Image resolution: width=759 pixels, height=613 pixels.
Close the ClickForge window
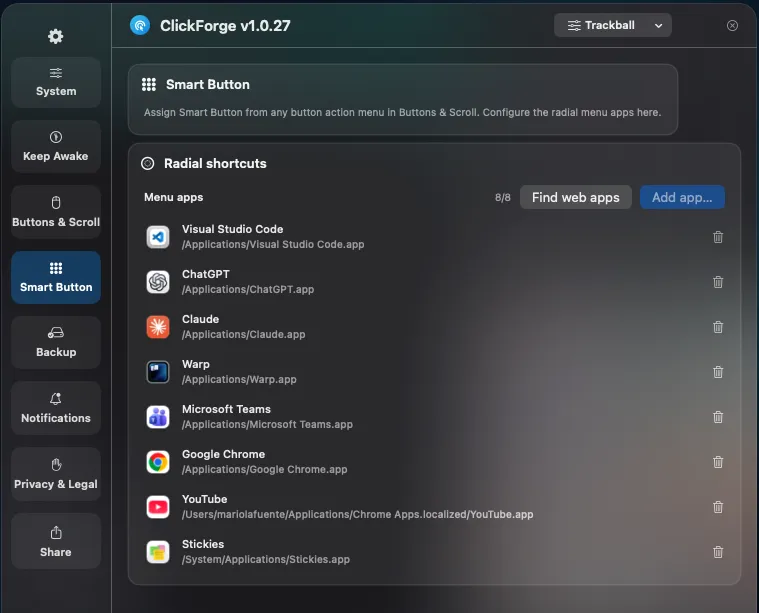click(x=732, y=26)
